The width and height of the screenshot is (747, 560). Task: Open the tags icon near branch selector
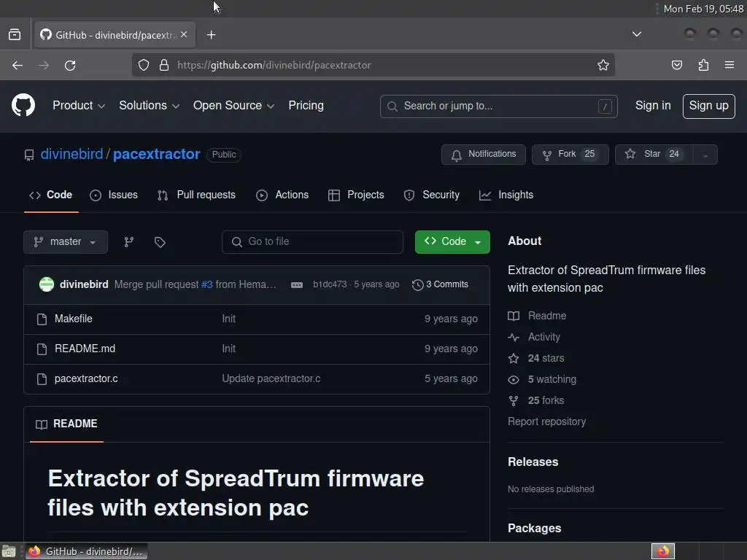pos(160,242)
